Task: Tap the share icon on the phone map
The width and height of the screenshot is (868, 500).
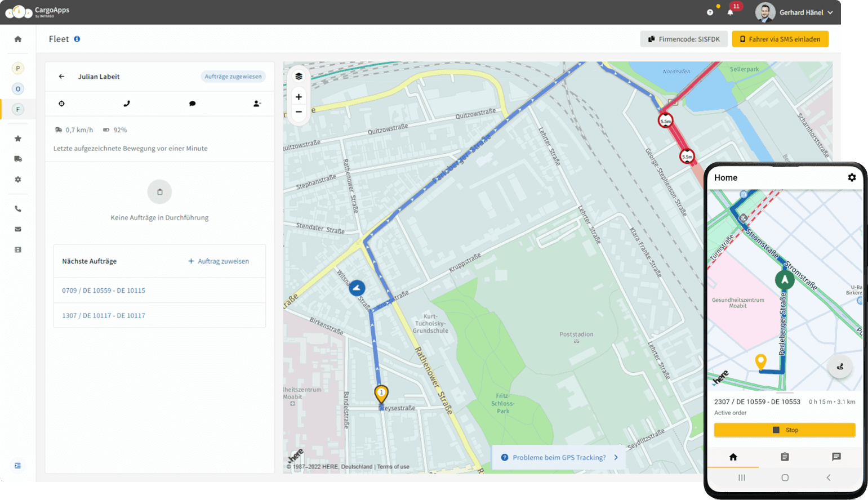Action: [x=840, y=366]
